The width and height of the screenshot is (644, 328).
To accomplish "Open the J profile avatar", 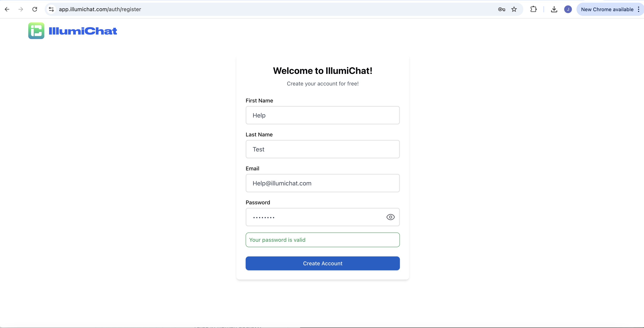I will (x=568, y=9).
